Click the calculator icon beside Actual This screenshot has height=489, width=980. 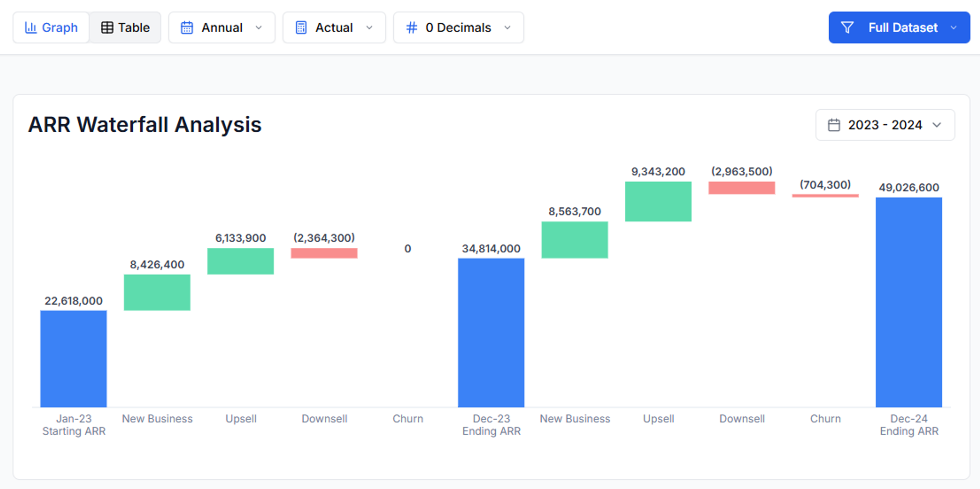pos(301,27)
